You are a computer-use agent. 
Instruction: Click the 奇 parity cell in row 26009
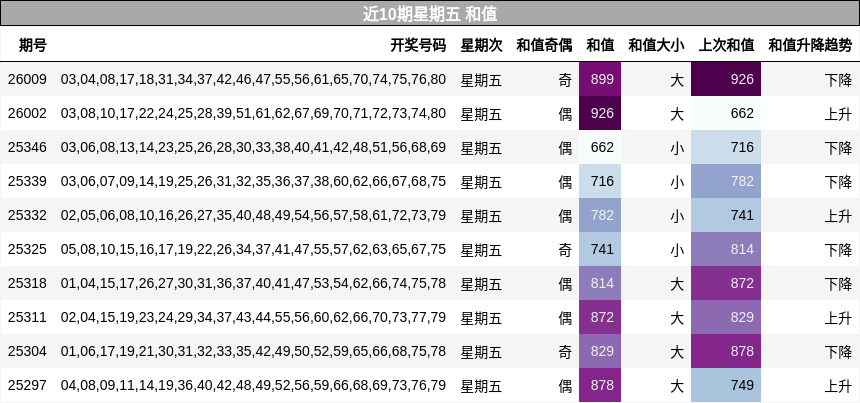pos(565,80)
